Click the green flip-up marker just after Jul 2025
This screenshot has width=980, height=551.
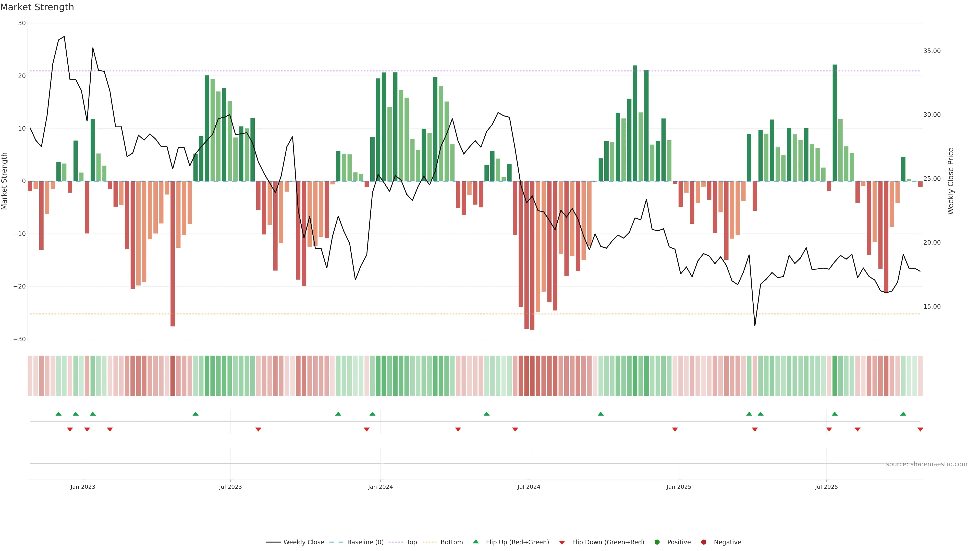(835, 414)
